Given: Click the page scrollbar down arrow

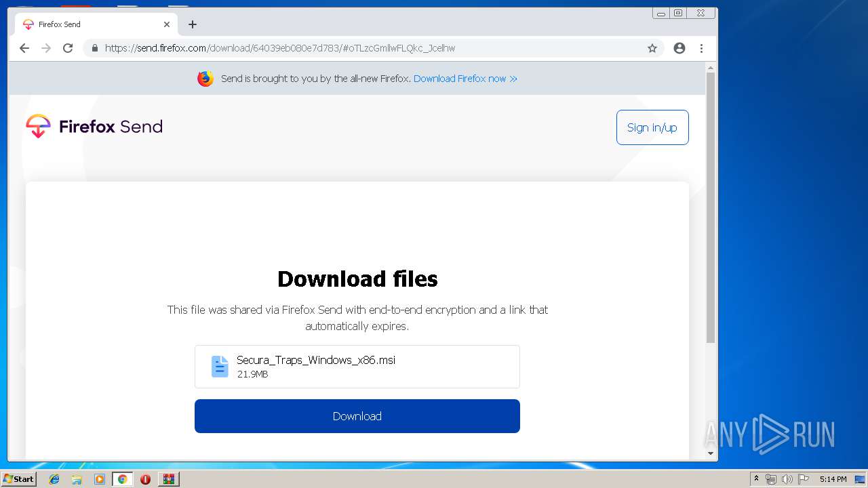Looking at the screenshot, I should pos(711,453).
